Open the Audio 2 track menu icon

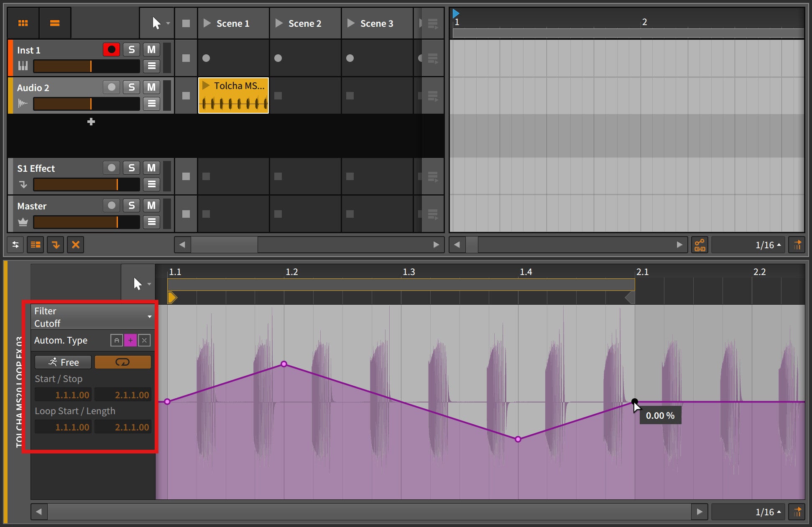[151, 103]
